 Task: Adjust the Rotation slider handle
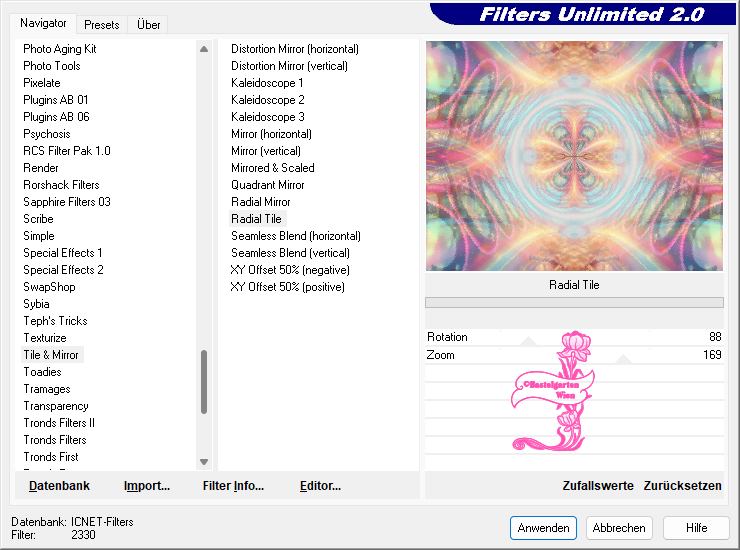pos(528,341)
